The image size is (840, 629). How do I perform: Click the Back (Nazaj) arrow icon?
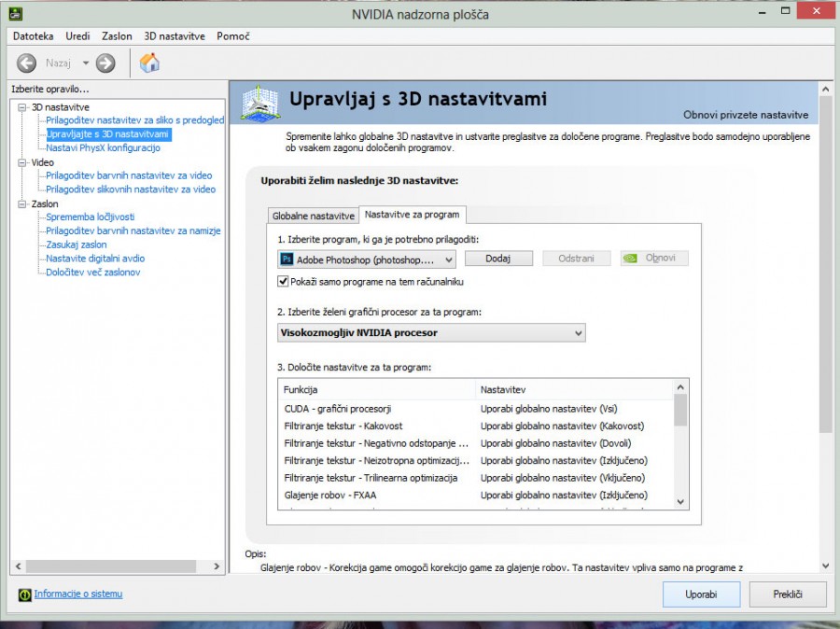click(x=26, y=63)
